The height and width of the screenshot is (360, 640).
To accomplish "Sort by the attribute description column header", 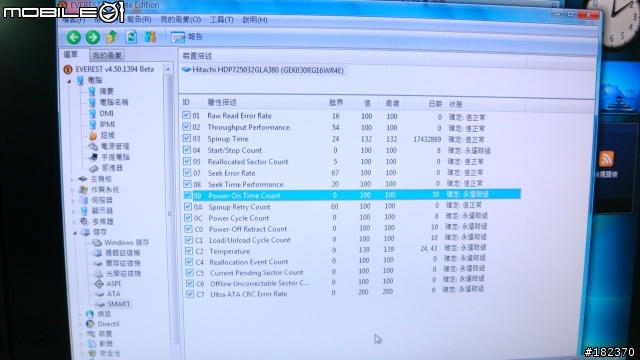I will click(222, 102).
